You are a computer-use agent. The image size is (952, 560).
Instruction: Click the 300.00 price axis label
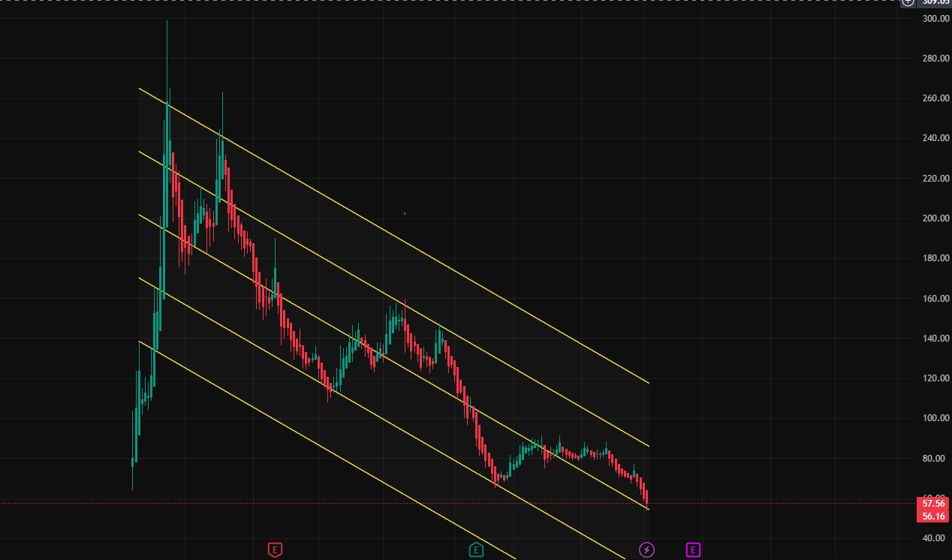click(934, 19)
